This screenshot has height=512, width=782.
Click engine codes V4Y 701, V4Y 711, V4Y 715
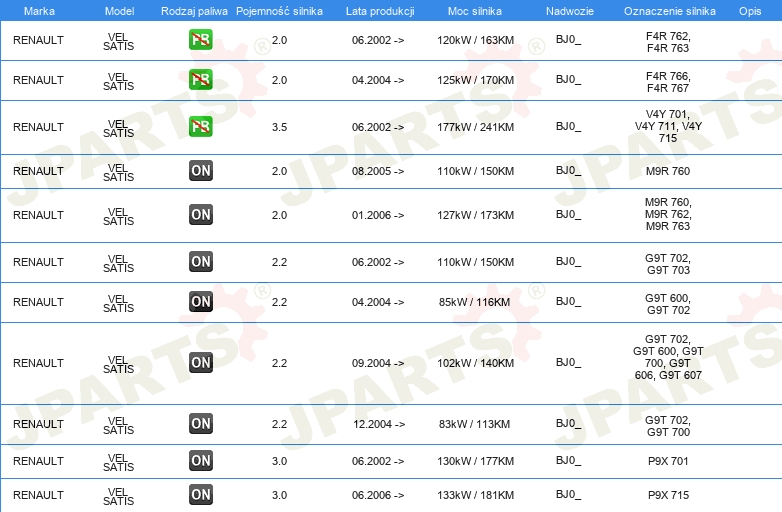point(668,126)
